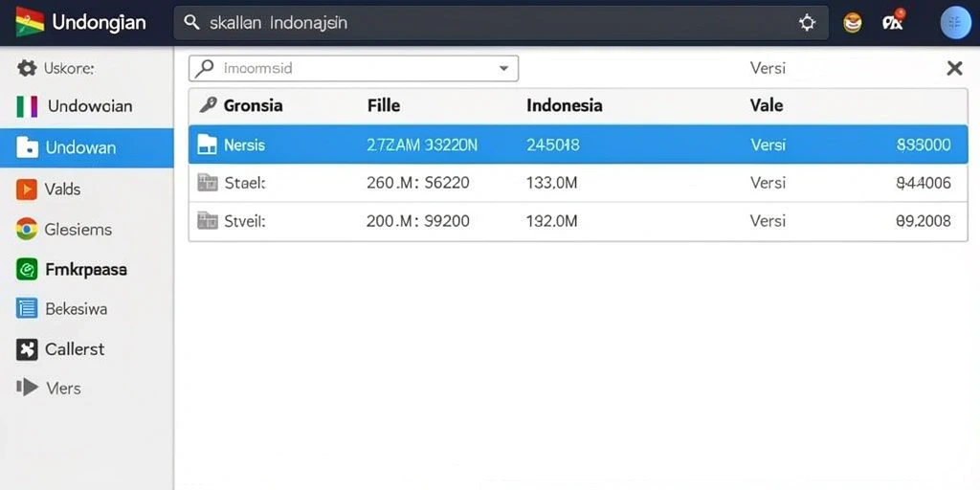Click the gray play icon beside Vers
The image size is (980, 490).
click(x=27, y=388)
